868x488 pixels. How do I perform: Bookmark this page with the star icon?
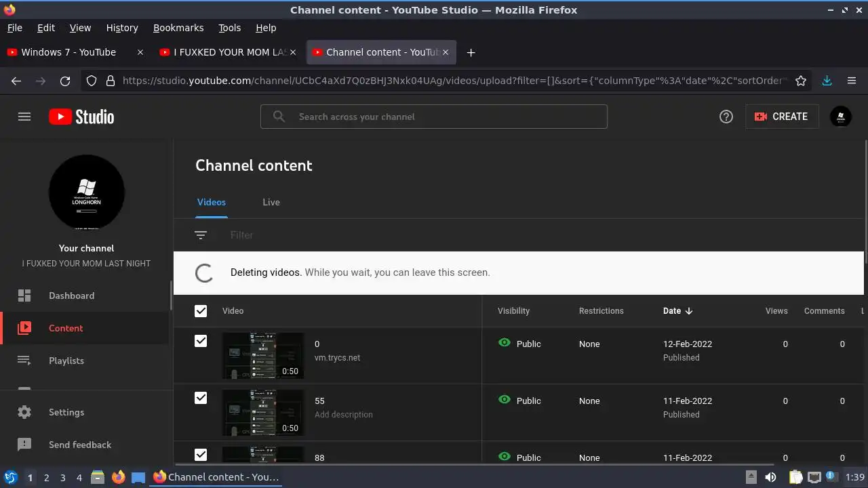801,81
